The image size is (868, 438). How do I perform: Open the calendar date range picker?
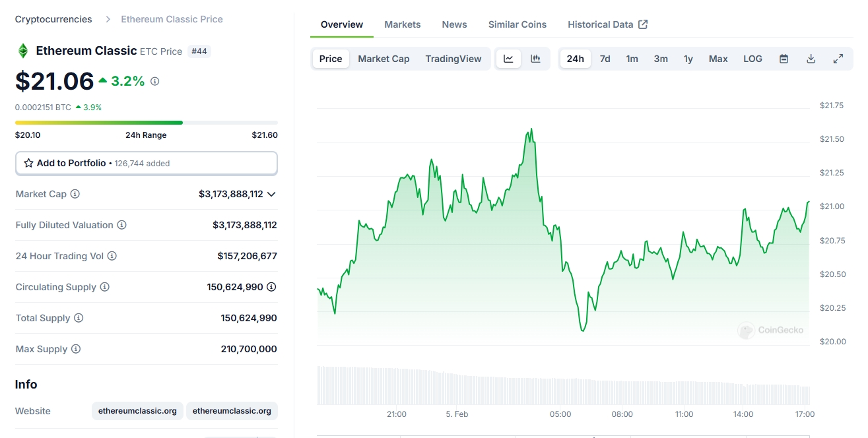[x=784, y=59]
